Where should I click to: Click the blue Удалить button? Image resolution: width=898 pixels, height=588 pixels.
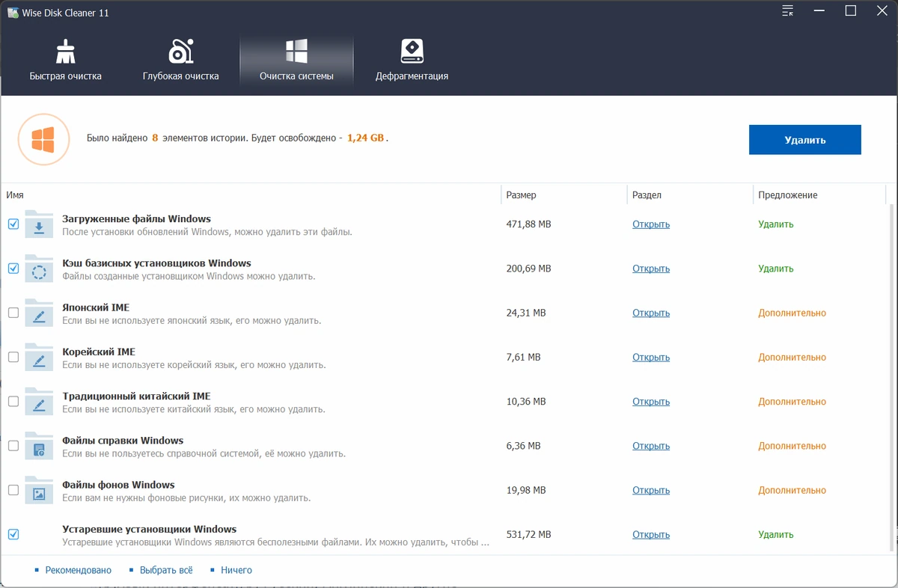click(x=805, y=140)
